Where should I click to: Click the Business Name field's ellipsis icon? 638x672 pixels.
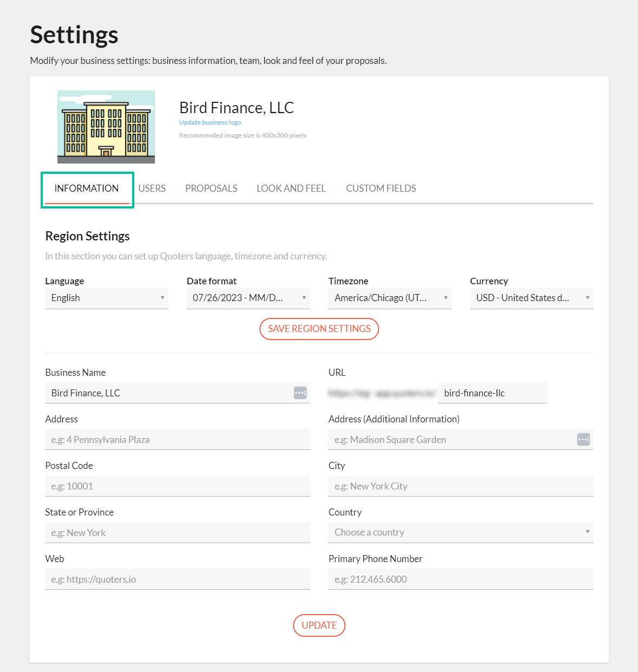pyautogui.click(x=300, y=393)
